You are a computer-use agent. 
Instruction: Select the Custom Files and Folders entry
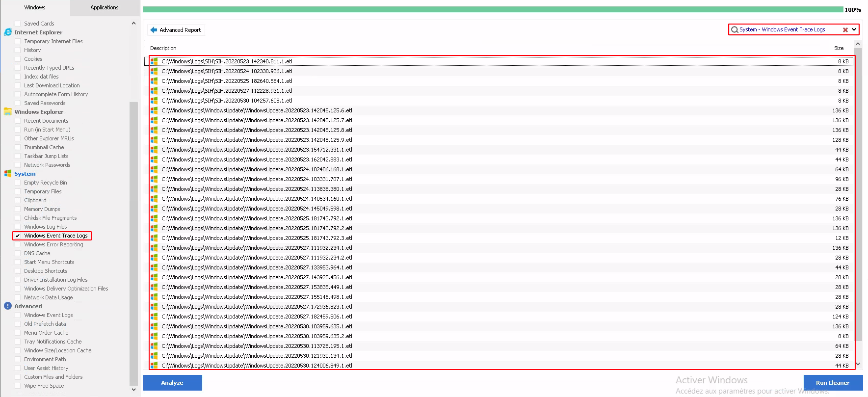click(x=53, y=377)
